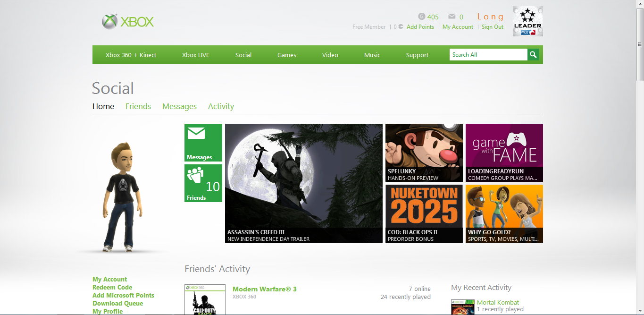Click the Free Member label
Viewport: 644px width, 315px height.
(369, 27)
